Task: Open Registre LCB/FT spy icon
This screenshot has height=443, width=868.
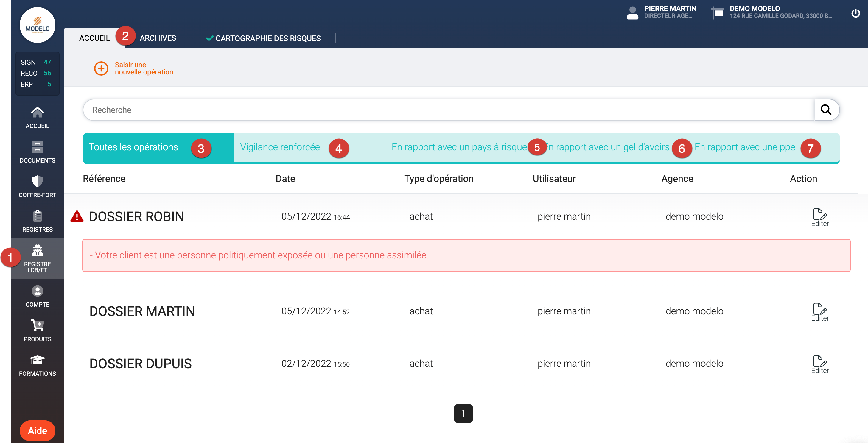Action: pos(38,251)
